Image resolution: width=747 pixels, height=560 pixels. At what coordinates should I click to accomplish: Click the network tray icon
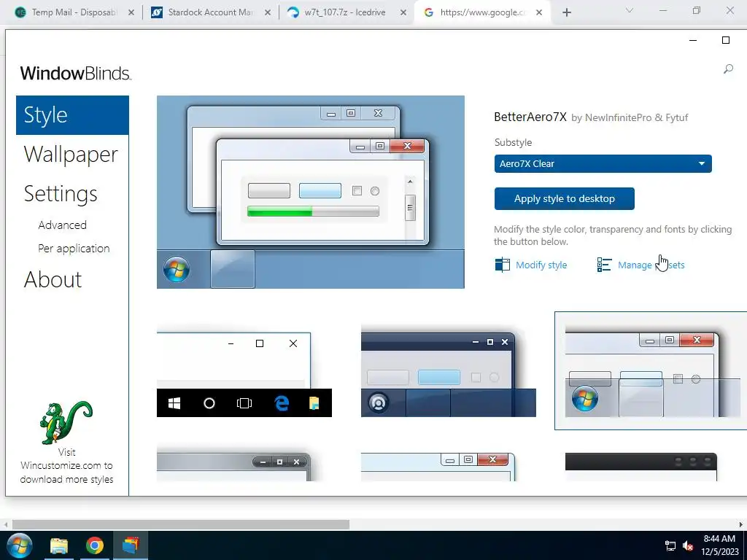(x=670, y=545)
